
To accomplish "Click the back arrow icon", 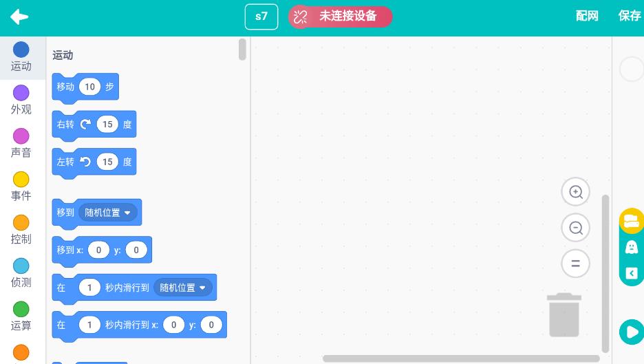I will pos(19,17).
